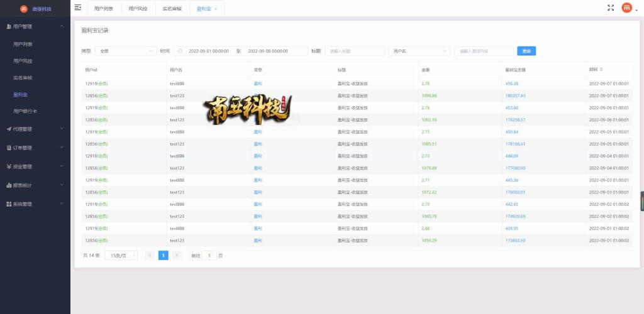The width and height of the screenshot is (644, 314).
Task: Open the 用户名 search-field dropdown
Action: [x=419, y=51]
